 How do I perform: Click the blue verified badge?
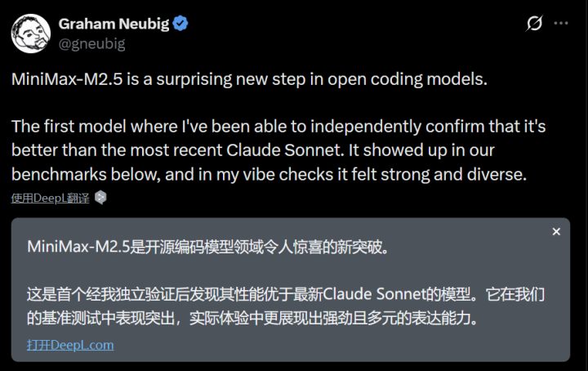[x=180, y=24]
